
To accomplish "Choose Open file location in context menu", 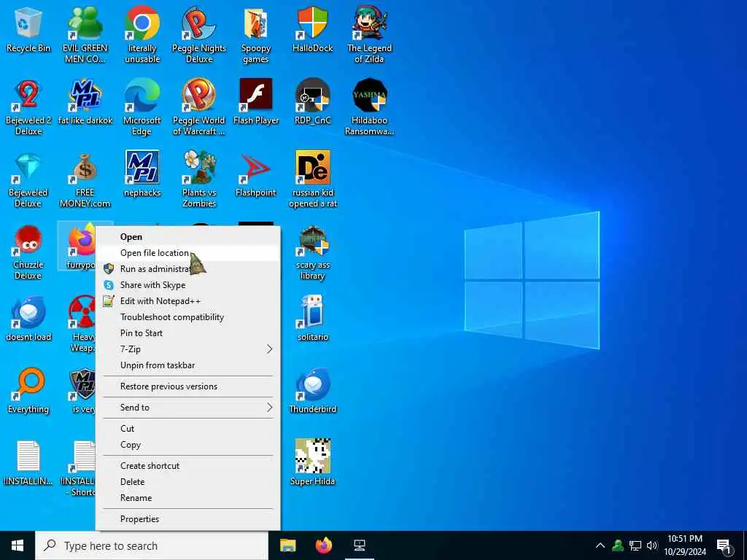I will (187, 253).
